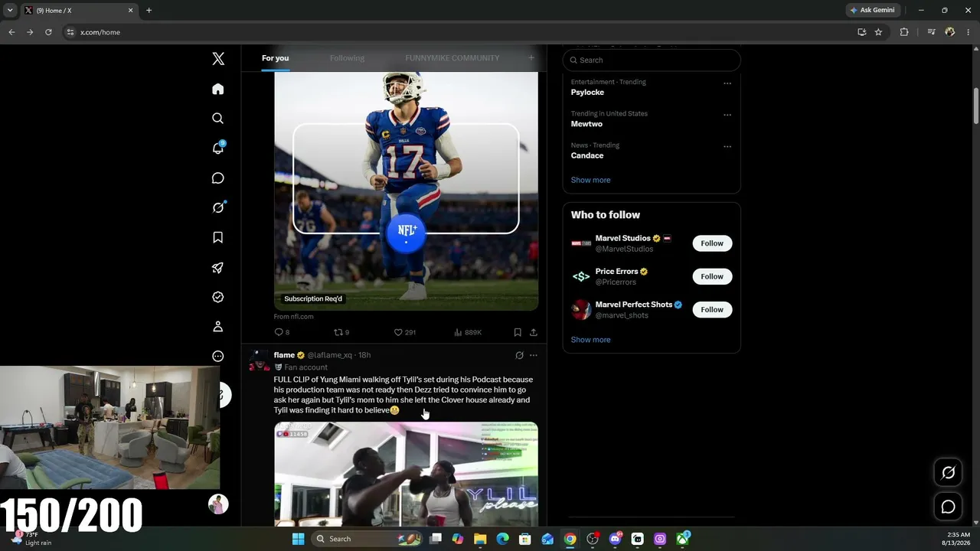Image resolution: width=980 pixels, height=551 pixels.
Task: Open Chrome extensions puzzle icon
Action: (904, 32)
